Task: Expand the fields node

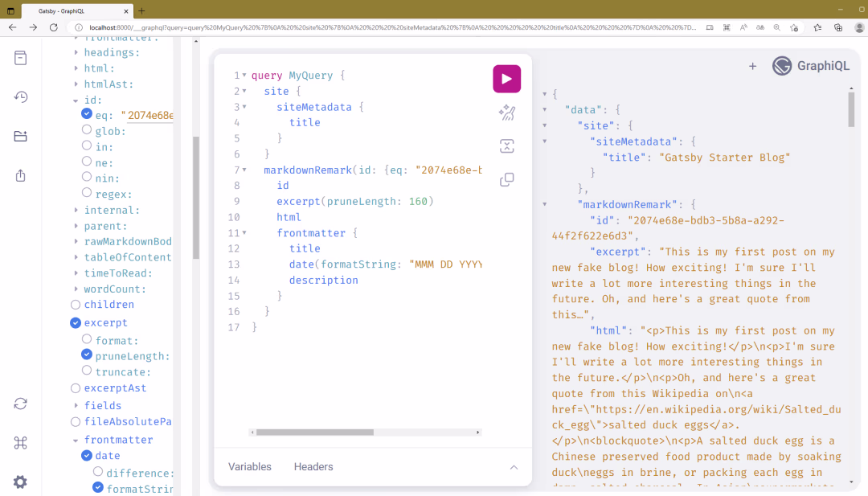Action: pyautogui.click(x=76, y=406)
